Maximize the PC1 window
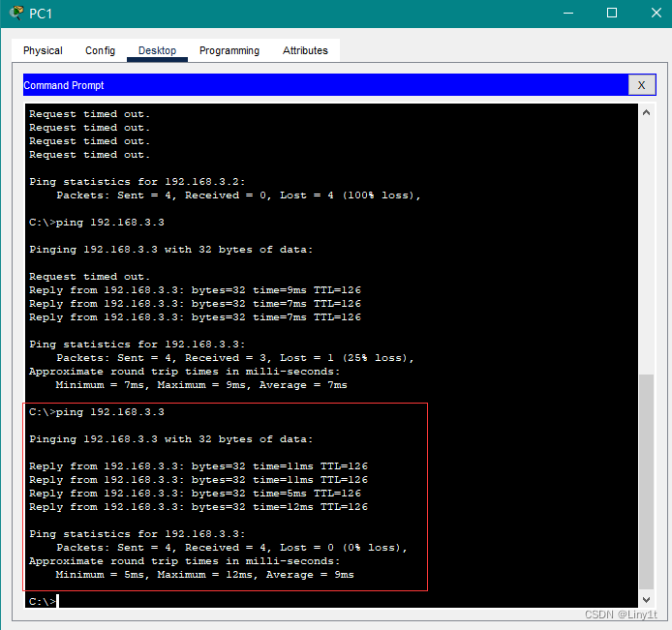 pyautogui.click(x=612, y=14)
